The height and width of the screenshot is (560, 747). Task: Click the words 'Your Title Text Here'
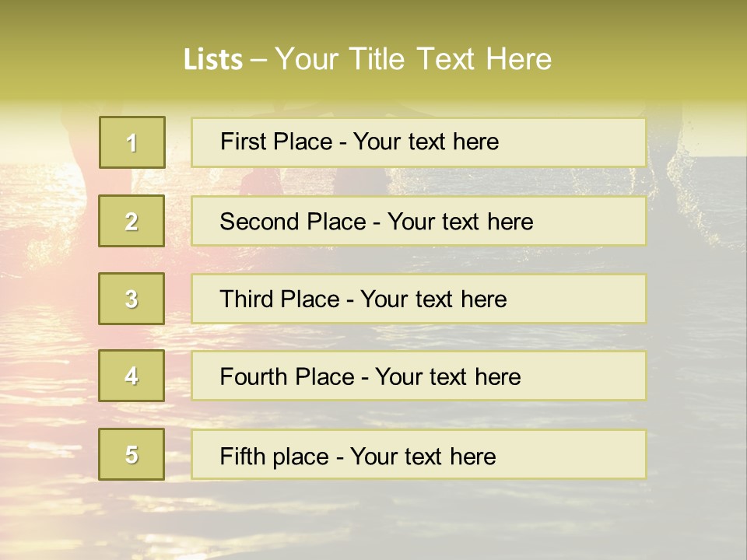tap(413, 59)
